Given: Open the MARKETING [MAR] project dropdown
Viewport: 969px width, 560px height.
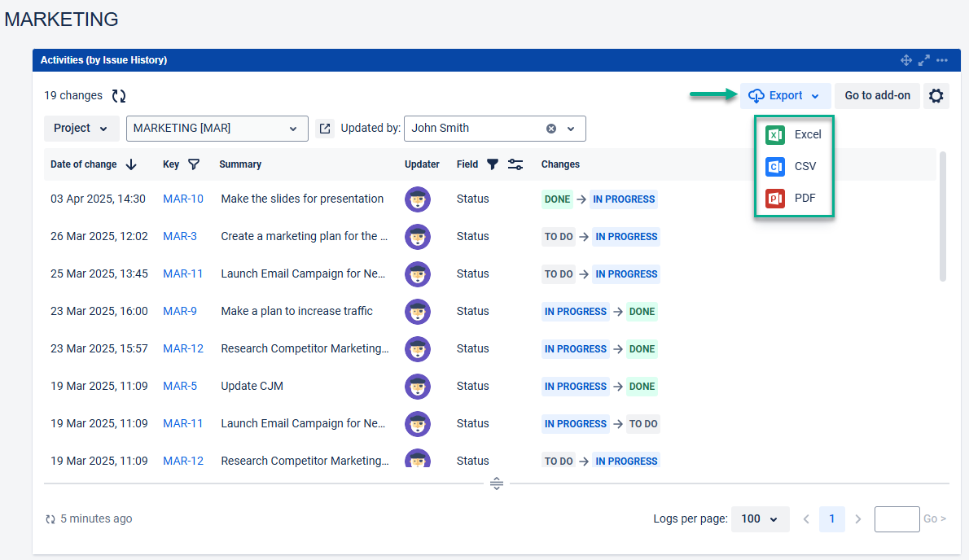Looking at the screenshot, I should point(217,129).
